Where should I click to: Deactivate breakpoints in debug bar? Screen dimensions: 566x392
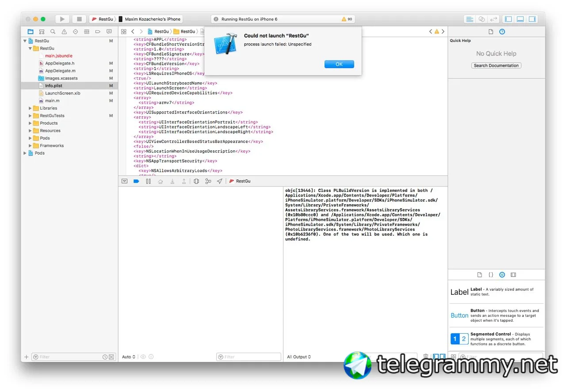point(136,181)
